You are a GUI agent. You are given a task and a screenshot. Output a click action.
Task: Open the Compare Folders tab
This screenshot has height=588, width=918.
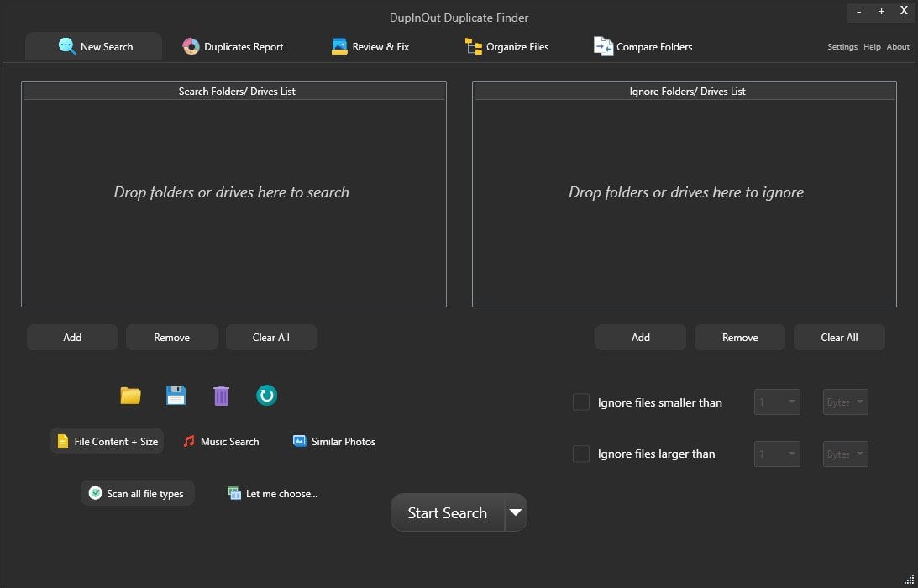pyautogui.click(x=643, y=47)
